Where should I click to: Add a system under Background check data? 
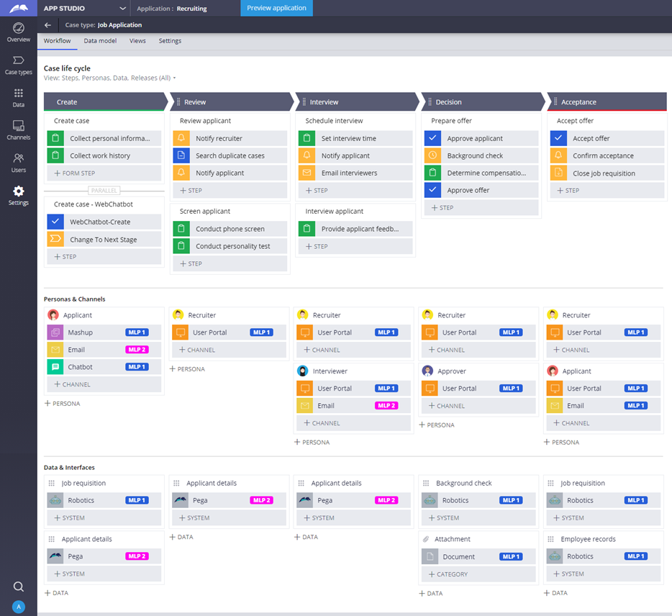pyautogui.click(x=478, y=518)
